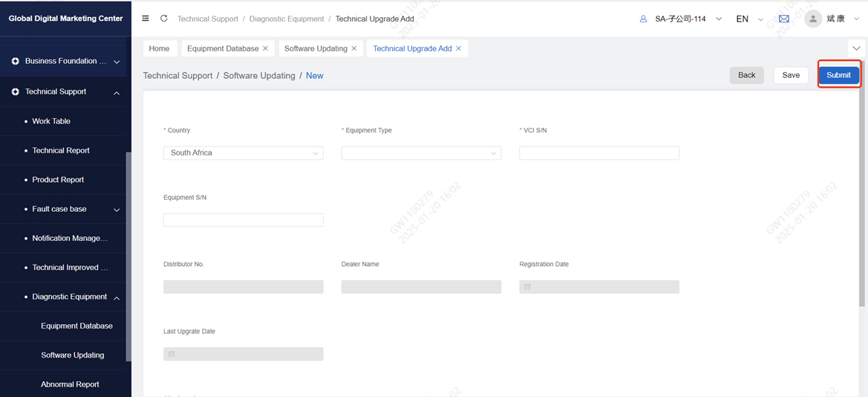This screenshot has width=868, height=397.
Task: Close the Technical Upgrade Add tab
Action: [459, 48]
